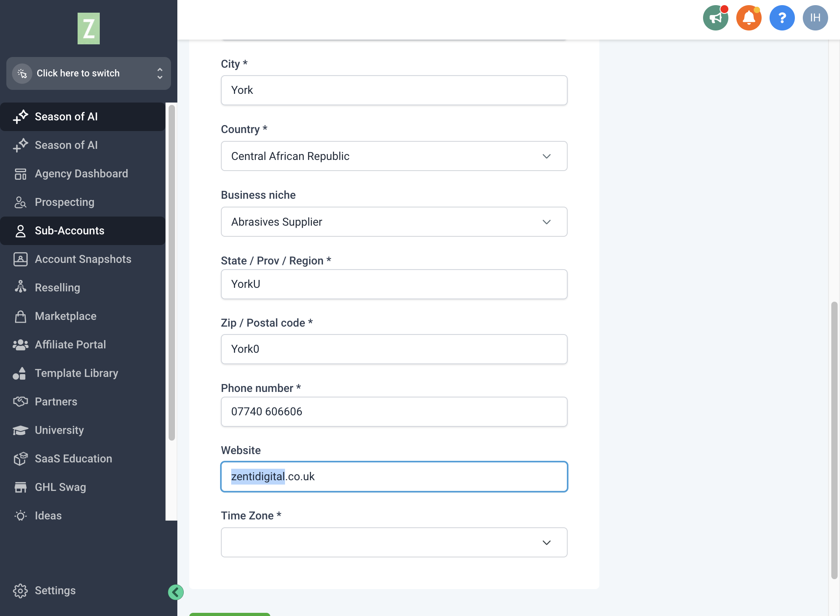Click the Phone number field
The image size is (840, 616).
(x=394, y=412)
